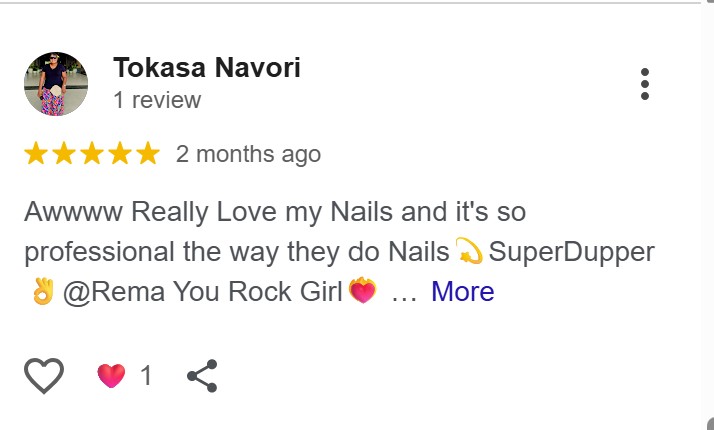Click the share icon below the review
Viewport: 714px width, 430px height.
pyautogui.click(x=202, y=376)
